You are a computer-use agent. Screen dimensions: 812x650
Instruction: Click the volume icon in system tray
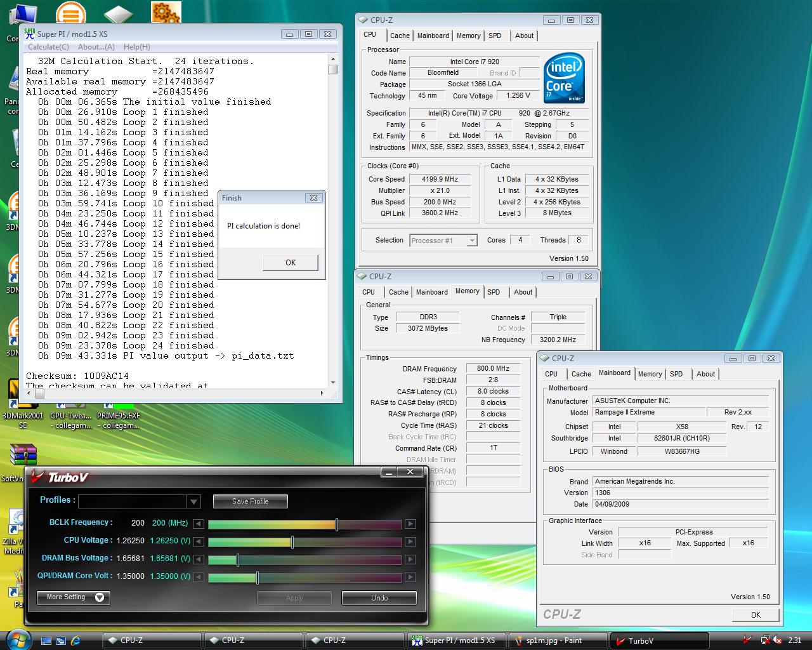coord(776,640)
